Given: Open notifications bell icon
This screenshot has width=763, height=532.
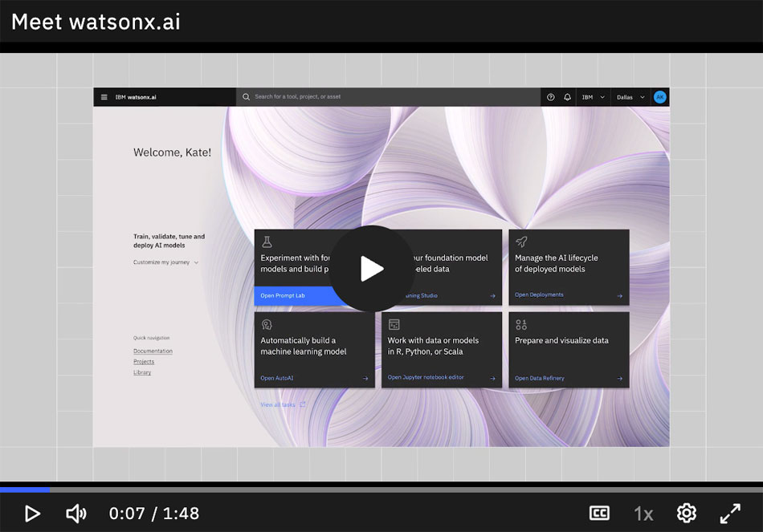Looking at the screenshot, I should coord(567,97).
